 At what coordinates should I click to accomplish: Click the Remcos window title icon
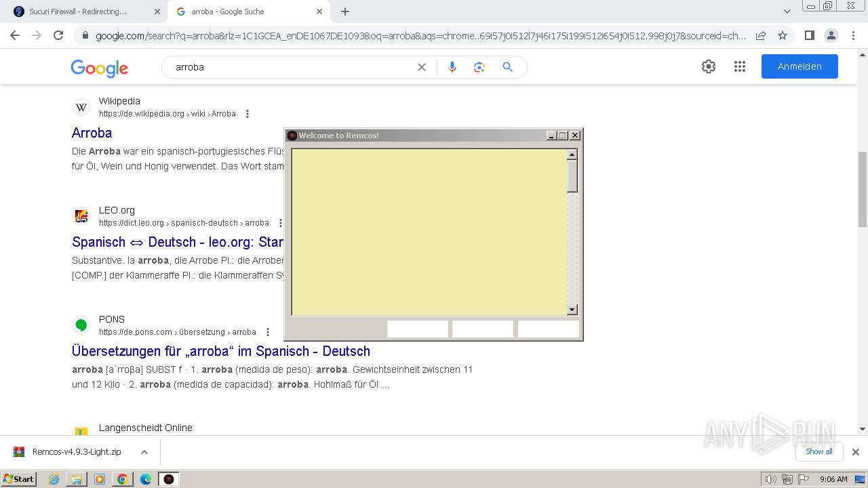[292, 136]
